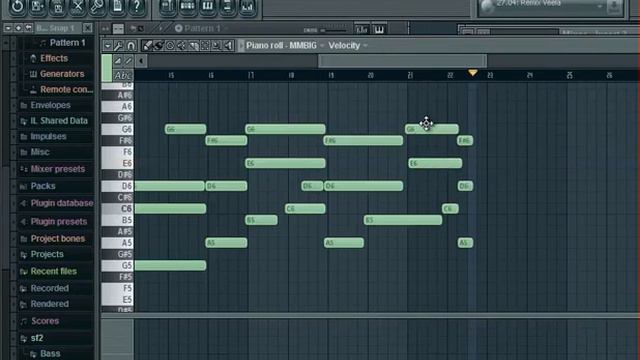Screen dimensions: 640x360
Task: Click the microphone recording icon
Action: [x=97, y=6]
